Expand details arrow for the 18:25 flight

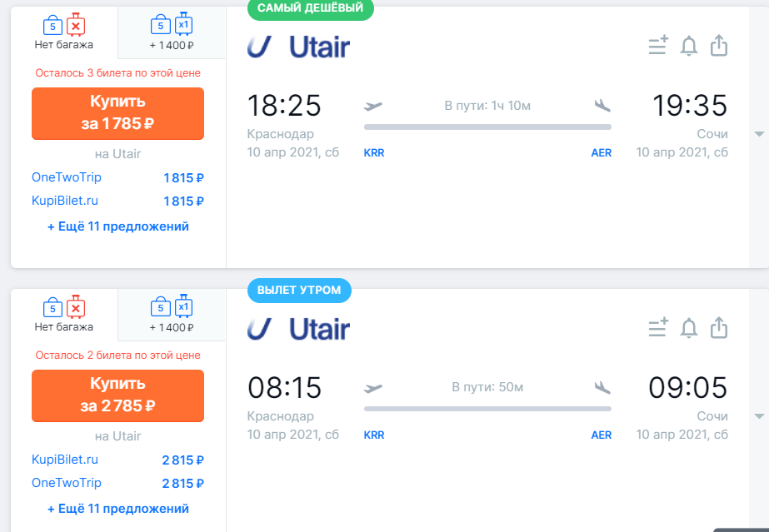759,134
